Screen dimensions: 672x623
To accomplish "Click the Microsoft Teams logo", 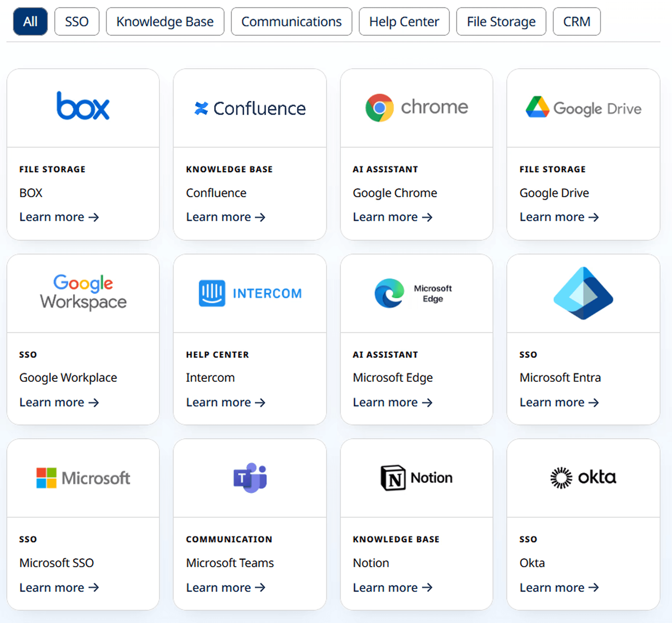I will pos(250,478).
